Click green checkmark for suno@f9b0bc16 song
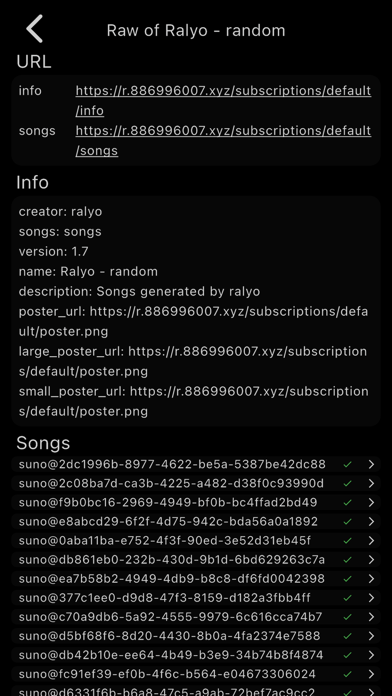The width and height of the screenshot is (392, 696). point(348,502)
